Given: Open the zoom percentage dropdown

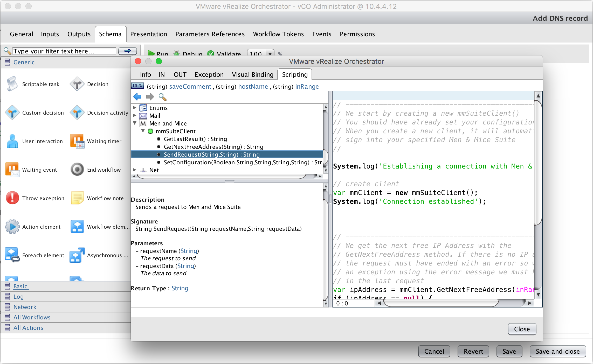Looking at the screenshot, I should [x=270, y=53].
